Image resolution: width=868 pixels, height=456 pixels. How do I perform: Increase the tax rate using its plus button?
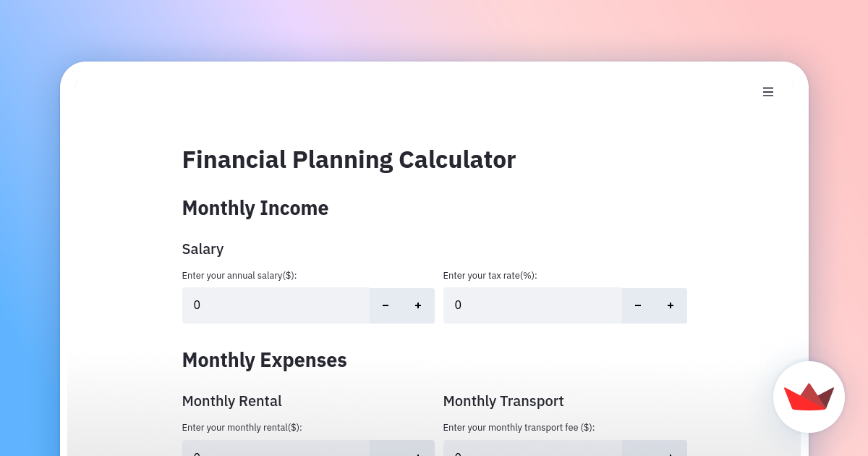click(x=670, y=305)
